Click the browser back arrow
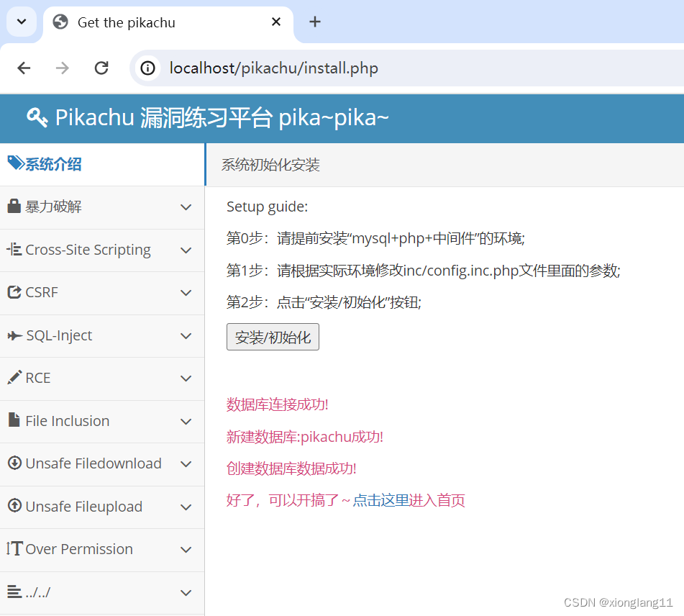Screen dimensions: 684x616 pos(24,68)
